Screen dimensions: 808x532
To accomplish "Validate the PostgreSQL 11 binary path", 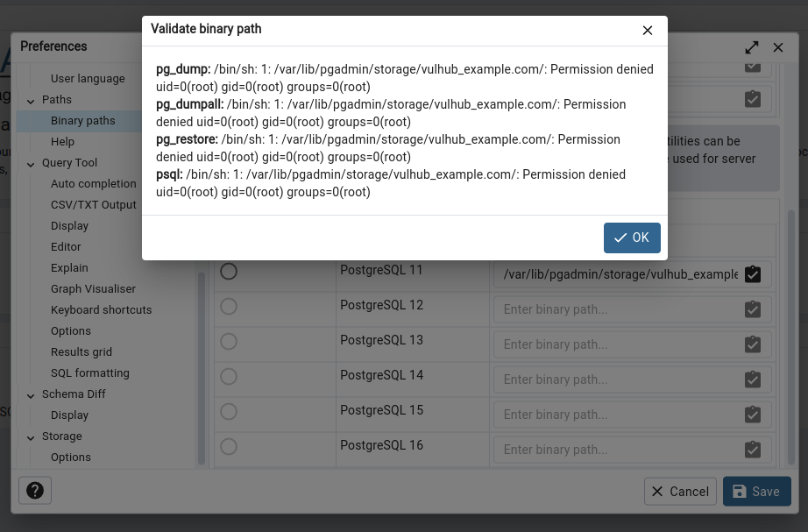I will (752, 273).
